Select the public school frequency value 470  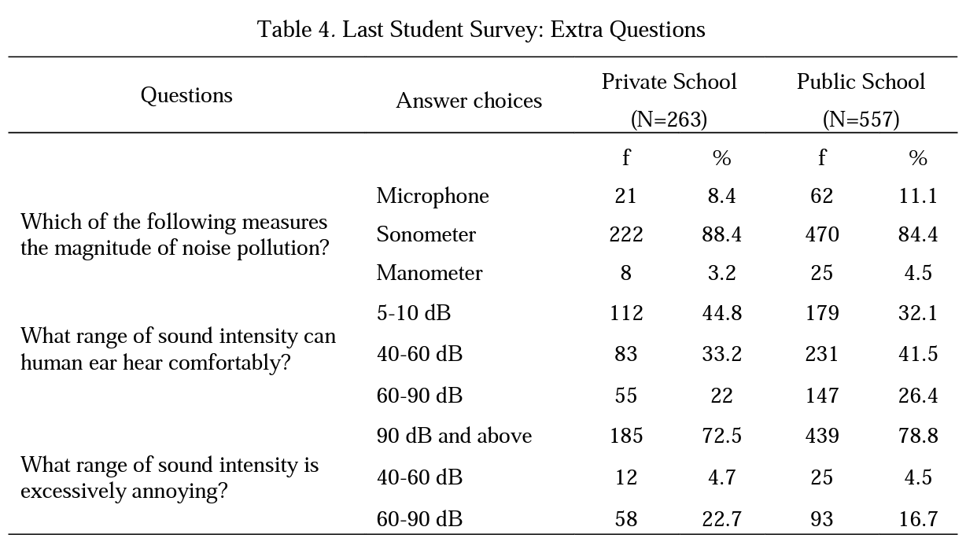[x=822, y=234]
